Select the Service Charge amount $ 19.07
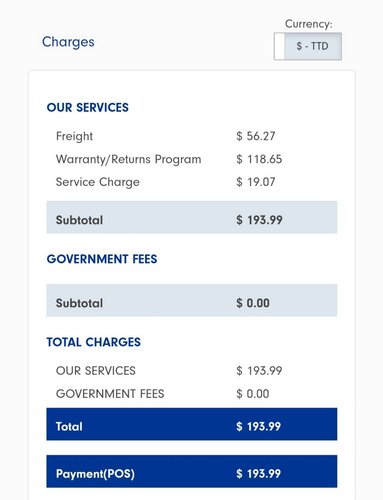Image resolution: width=383 pixels, height=500 pixels. point(256,182)
